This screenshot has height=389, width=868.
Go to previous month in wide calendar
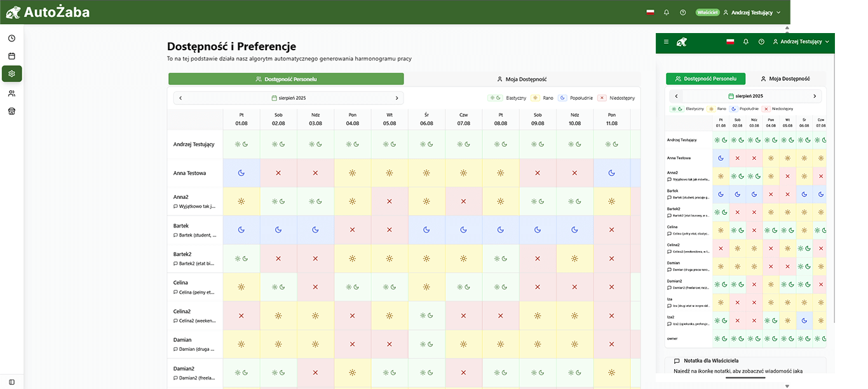[x=180, y=98]
